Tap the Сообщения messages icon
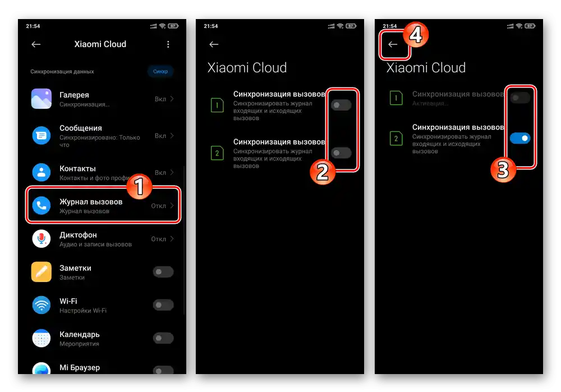 [x=41, y=136]
